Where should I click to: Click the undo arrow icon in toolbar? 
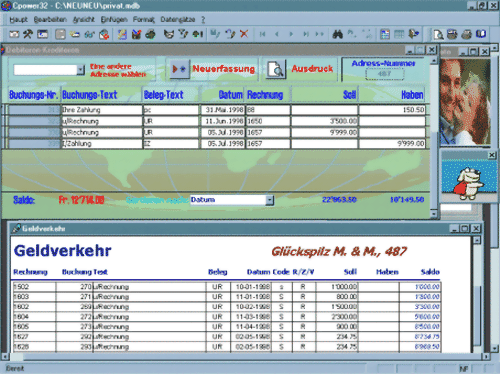[230, 34]
